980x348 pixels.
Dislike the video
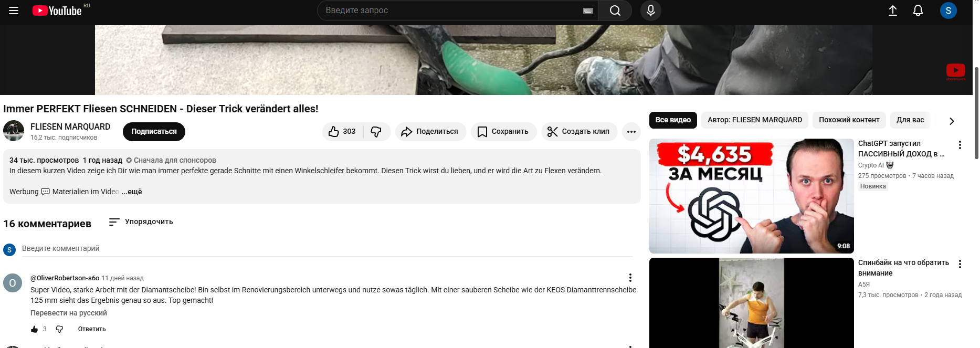(x=376, y=132)
